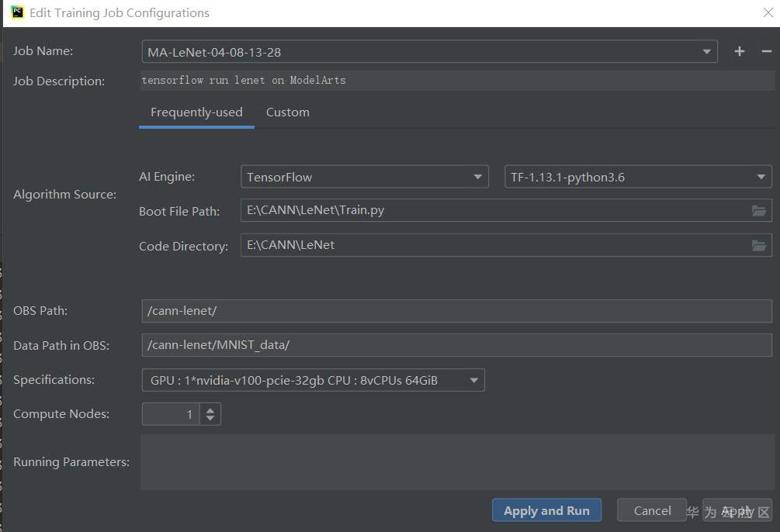
Task: Click the Running Parameters text area
Action: 456,462
